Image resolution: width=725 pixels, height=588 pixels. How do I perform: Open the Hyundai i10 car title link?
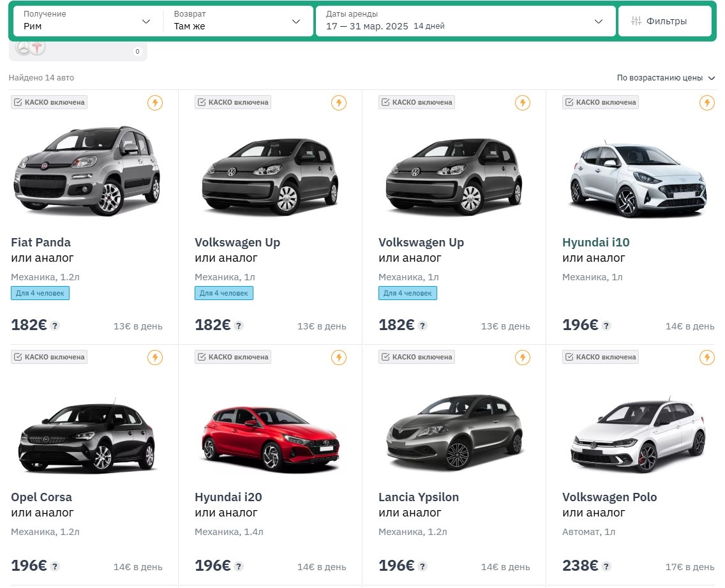(595, 243)
